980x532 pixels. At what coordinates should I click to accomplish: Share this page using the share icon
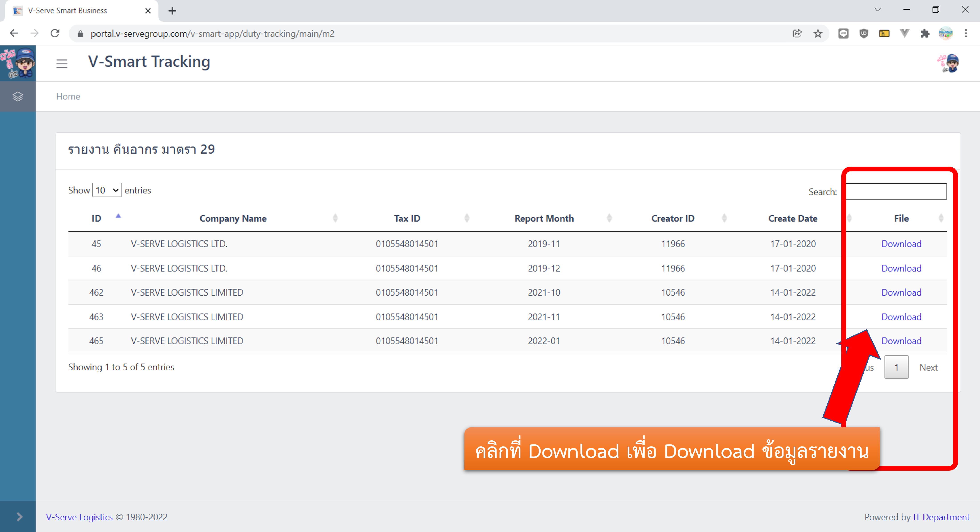[x=797, y=33]
